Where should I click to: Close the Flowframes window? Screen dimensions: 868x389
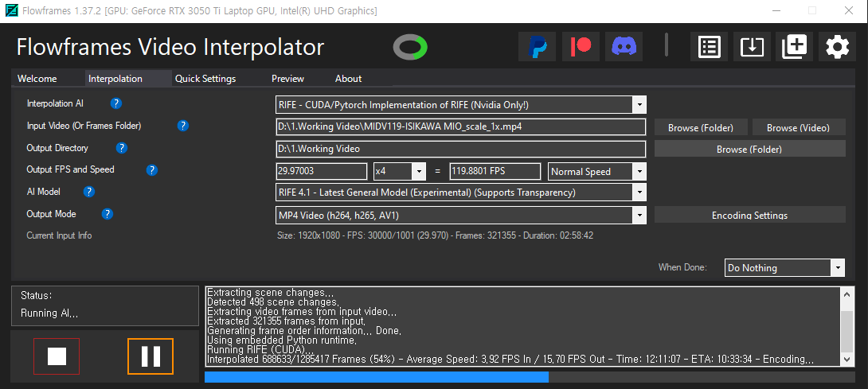[x=849, y=10]
